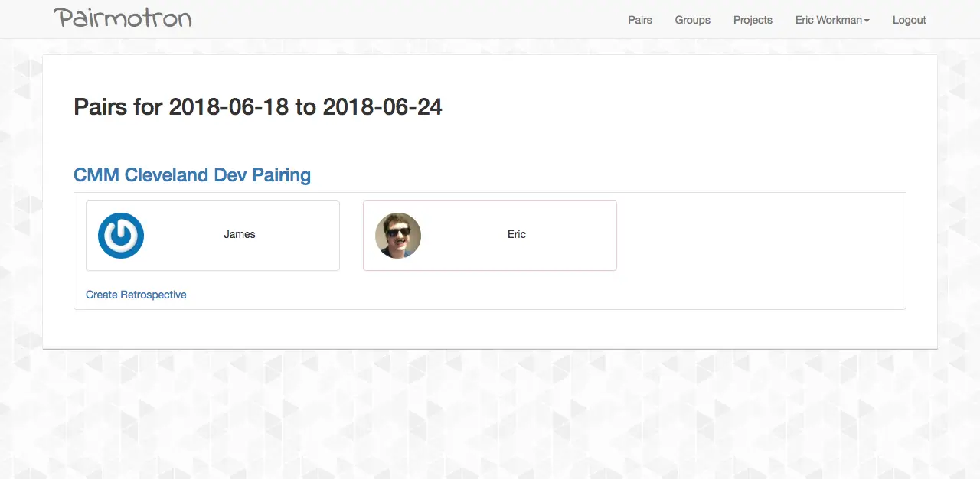Open the Pairs page in navbar
Screen dimensions: 980x479
pyautogui.click(x=639, y=20)
